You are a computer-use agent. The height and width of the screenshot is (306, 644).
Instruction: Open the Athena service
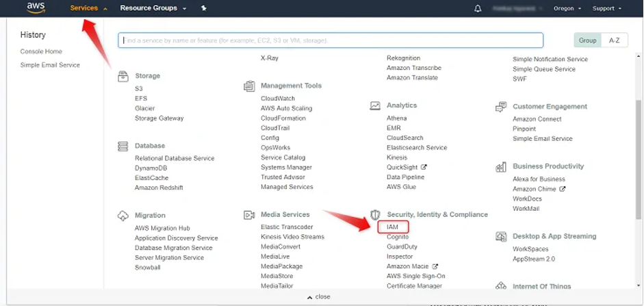click(397, 118)
